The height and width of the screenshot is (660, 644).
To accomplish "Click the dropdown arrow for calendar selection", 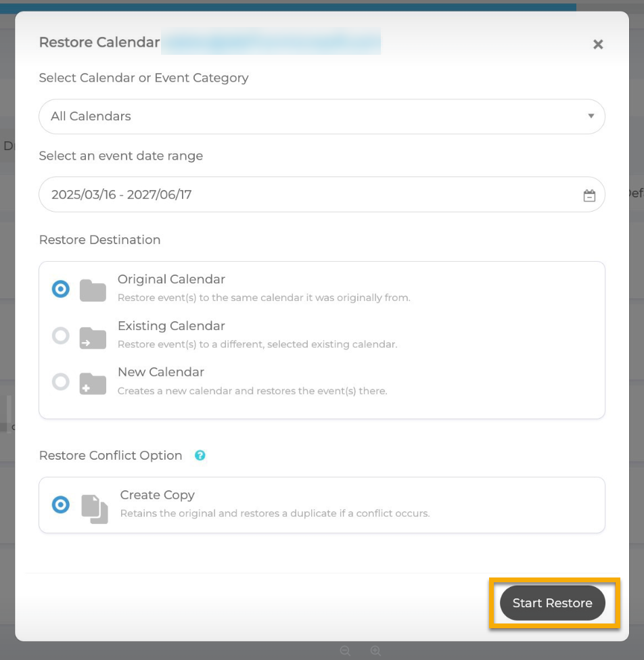I will (591, 116).
